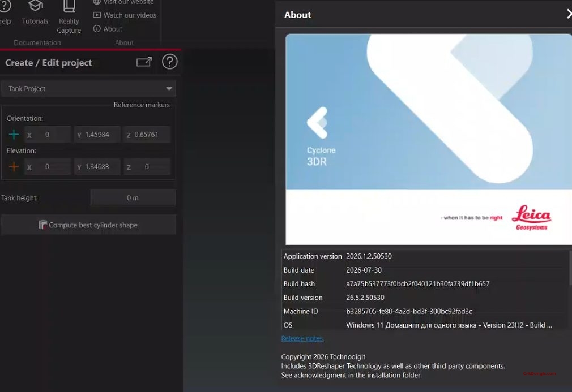Screen dimensions: 572x392
Task: Undock the Create / Edit project panel
Action: pyautogui.click(x=144, y=62)
